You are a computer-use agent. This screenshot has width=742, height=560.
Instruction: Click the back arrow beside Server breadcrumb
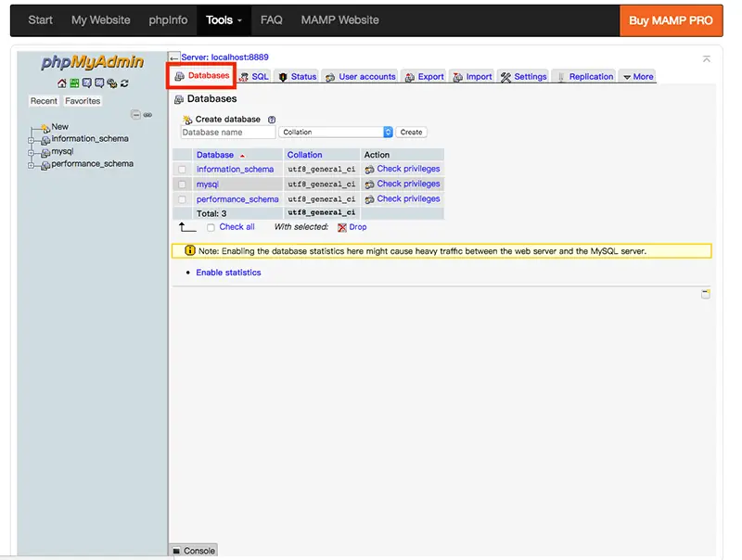(x=174, y=57)
